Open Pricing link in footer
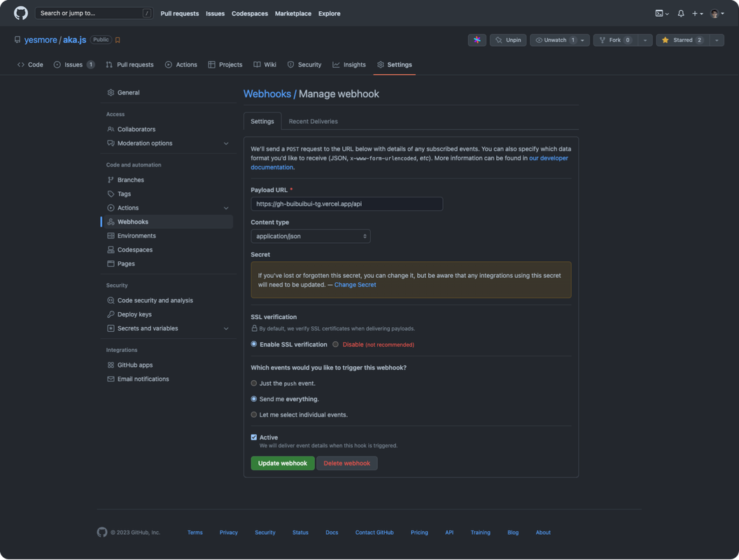This screenshot has height=560, width=739. [x=419, y=533]
